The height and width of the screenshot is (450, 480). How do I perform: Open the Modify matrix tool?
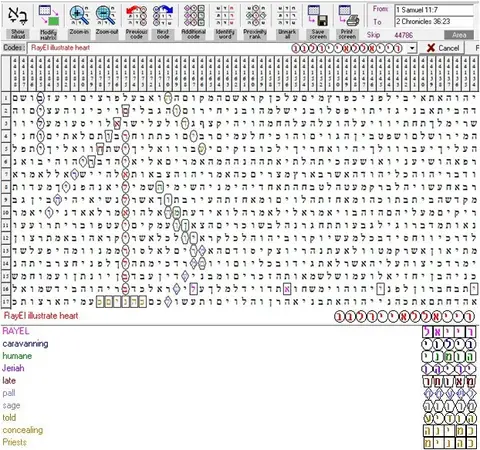pos(48,21)
